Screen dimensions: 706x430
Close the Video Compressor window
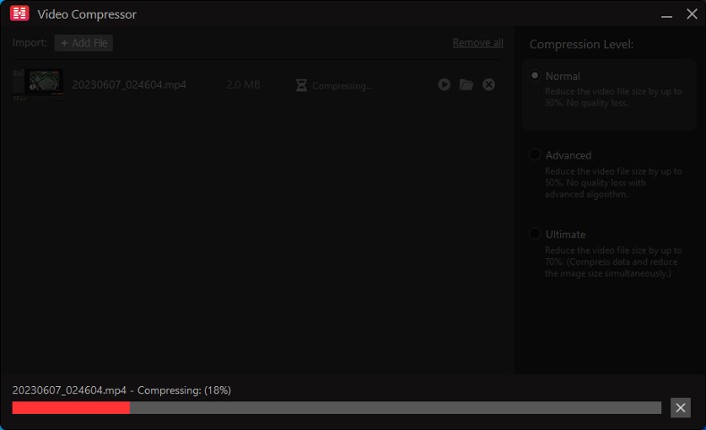(x=691, y=14)
